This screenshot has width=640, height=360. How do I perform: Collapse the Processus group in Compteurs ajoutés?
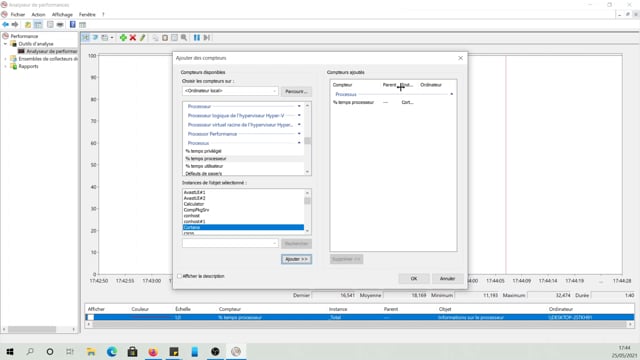point(451,94)
